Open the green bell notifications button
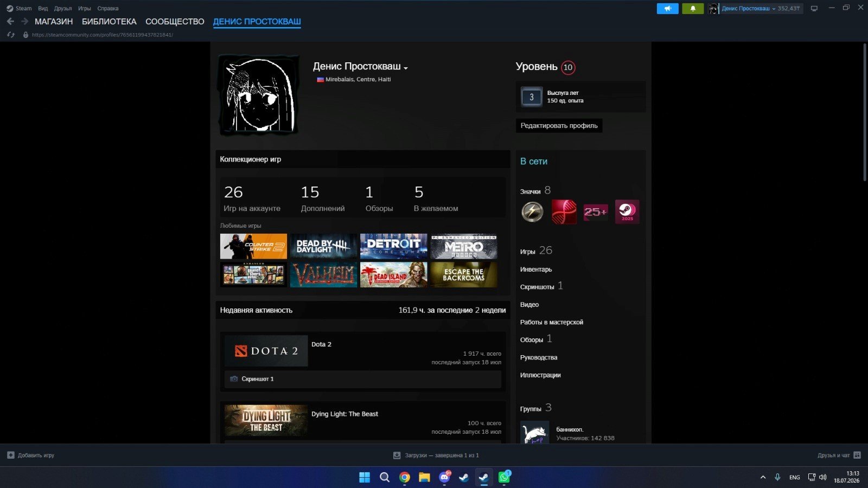 tap(693, 9)
